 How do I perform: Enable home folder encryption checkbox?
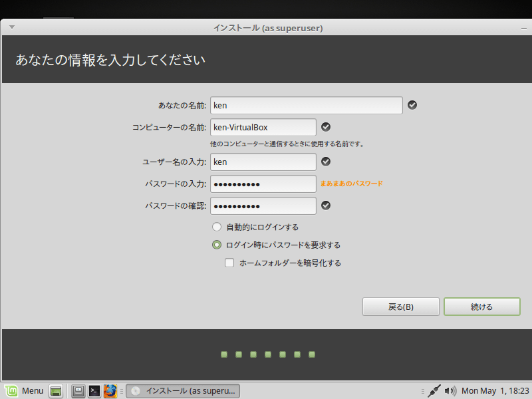pyautogui.click(x=229, y=263)
